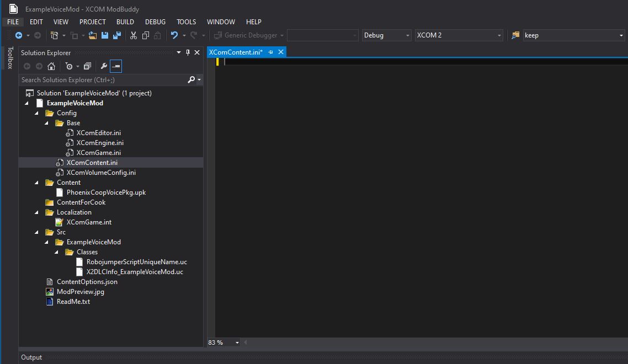This screenshot has width=628, height=364.
Task: Toggle pin on XComContent.ini tab
Action: point(271,52)
